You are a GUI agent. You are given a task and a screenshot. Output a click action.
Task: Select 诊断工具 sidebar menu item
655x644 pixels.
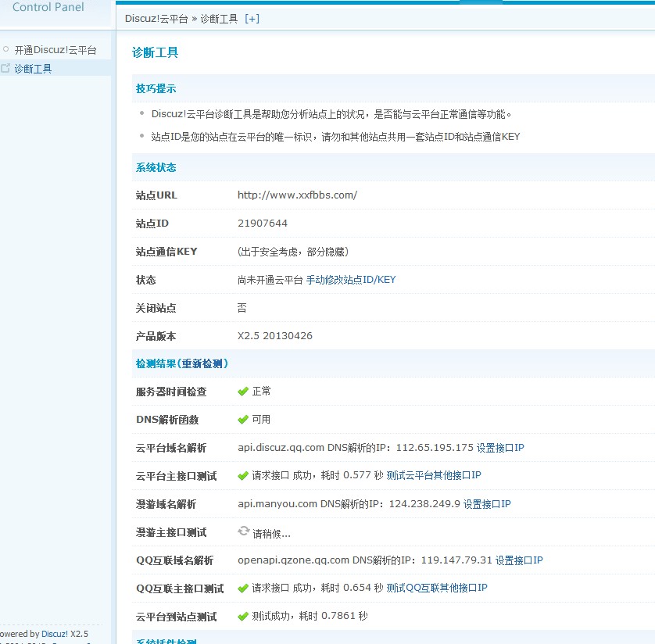coord(33,69)
